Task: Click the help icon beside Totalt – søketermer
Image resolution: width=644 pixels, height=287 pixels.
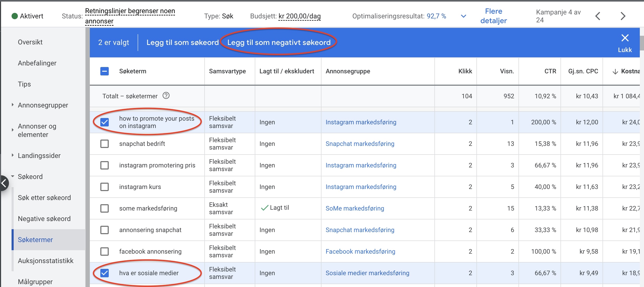Action: point(166,95)
